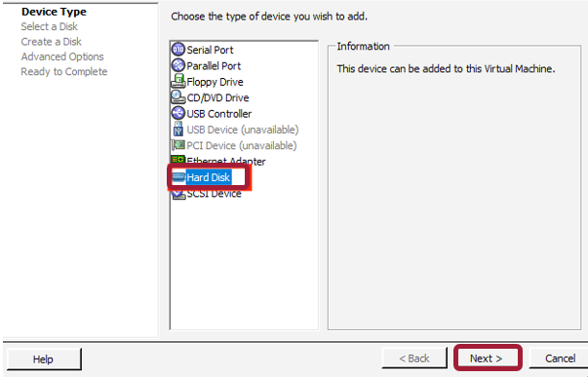588x377 pixels.
Task: Click the Parallel Port device icon
Action: 178,65
